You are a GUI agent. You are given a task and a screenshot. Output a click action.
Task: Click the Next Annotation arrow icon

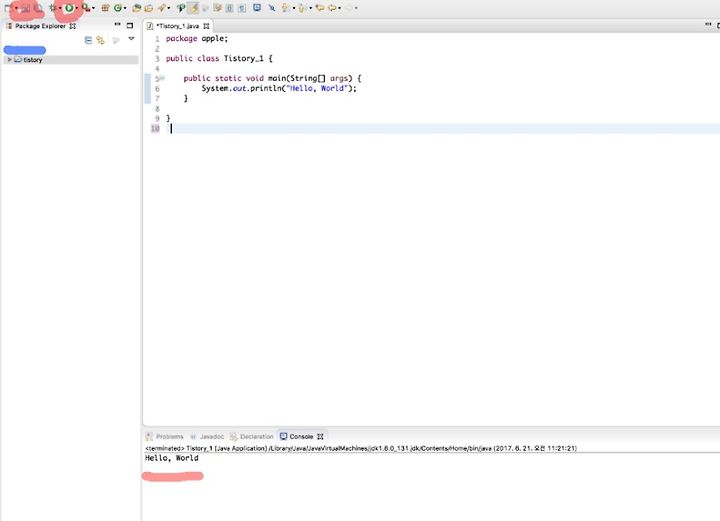point(285,8)
